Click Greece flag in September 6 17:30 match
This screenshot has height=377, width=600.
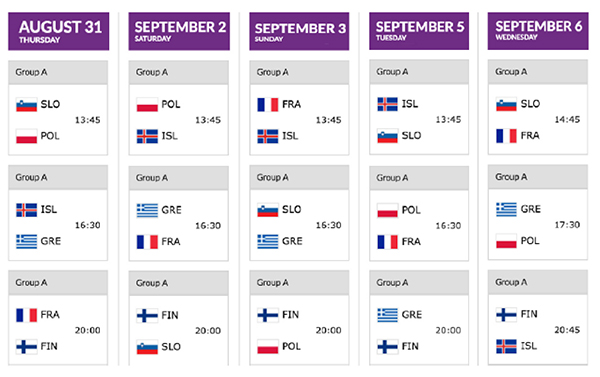[506, 209]
